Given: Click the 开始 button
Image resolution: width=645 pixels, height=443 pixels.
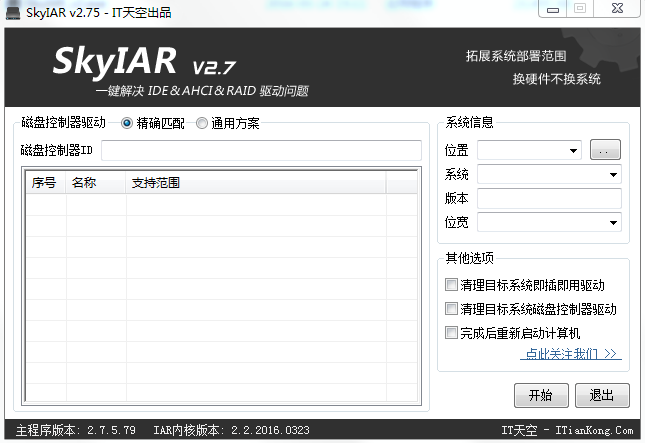Looking at the screenshot, I should (x=541, y=395).
